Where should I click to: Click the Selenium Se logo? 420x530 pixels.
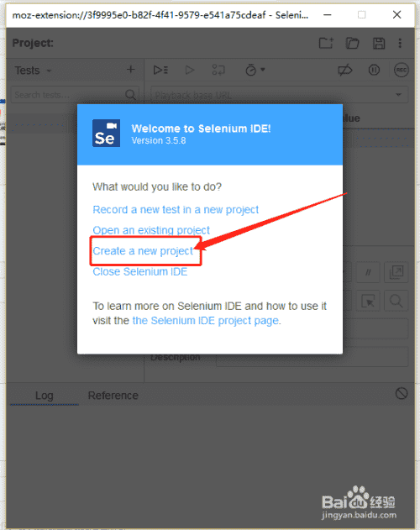pyautogui.click(x=106, y=134)
